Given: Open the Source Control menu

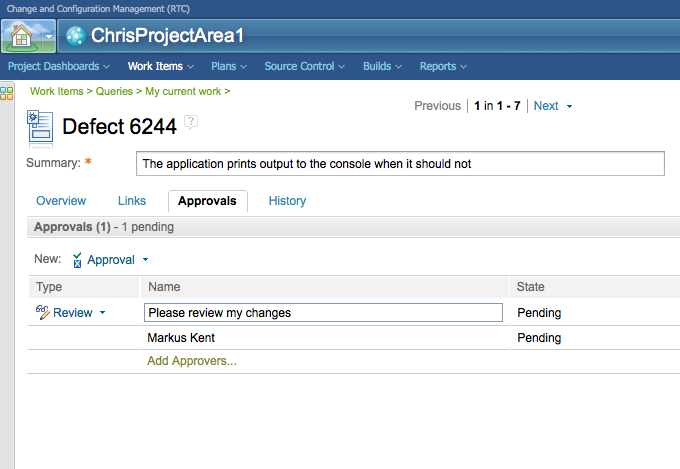Looking at the screenshot, I should (x=304, y=67).
